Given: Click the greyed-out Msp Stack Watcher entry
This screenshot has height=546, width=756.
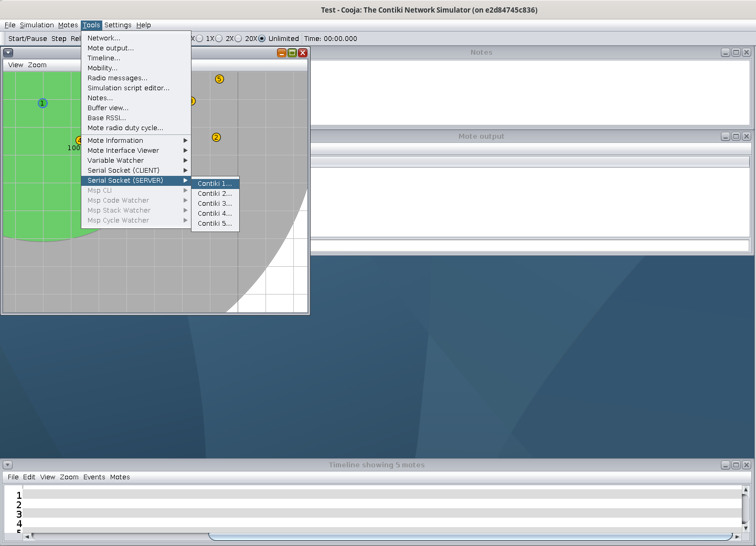Looking at the screenshot, I should [x=136, y=211].
